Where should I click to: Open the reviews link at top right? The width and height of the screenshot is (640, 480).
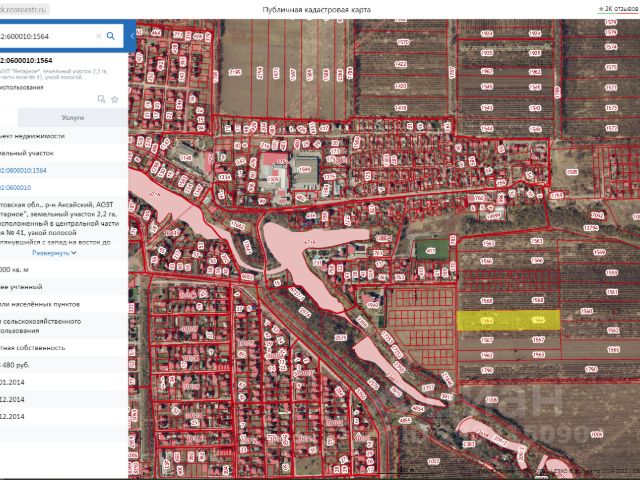tap(619, 9)
